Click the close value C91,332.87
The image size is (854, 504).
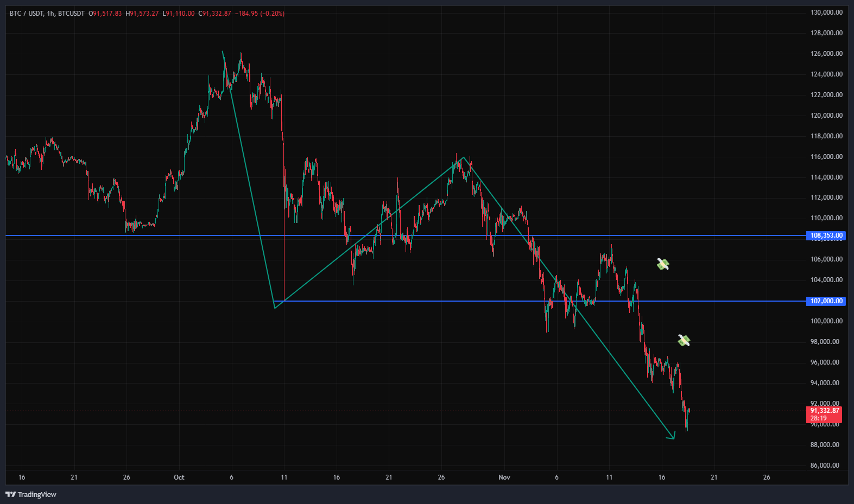pos(215,14)
